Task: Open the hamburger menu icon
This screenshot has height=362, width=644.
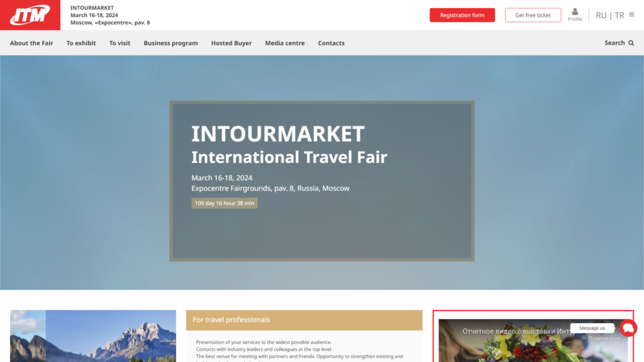Action: [x=631, y=15]
